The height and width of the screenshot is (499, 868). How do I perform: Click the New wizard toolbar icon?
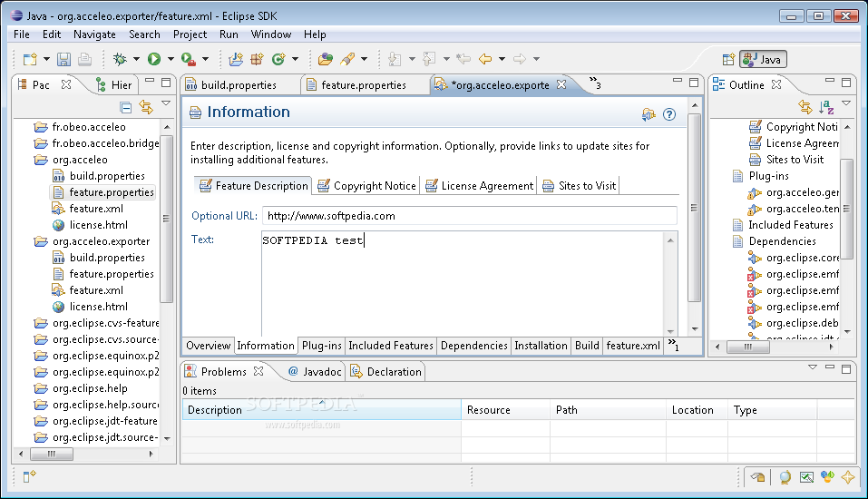(x=30, y=59)
